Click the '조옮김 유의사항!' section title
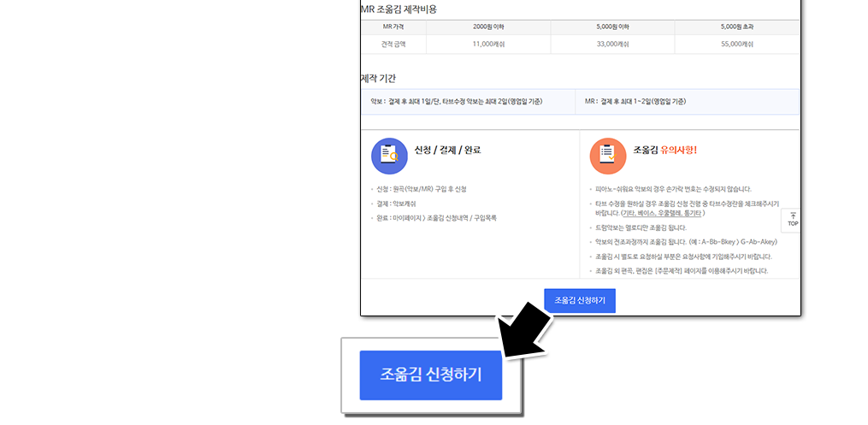 (x=664, y=150)
